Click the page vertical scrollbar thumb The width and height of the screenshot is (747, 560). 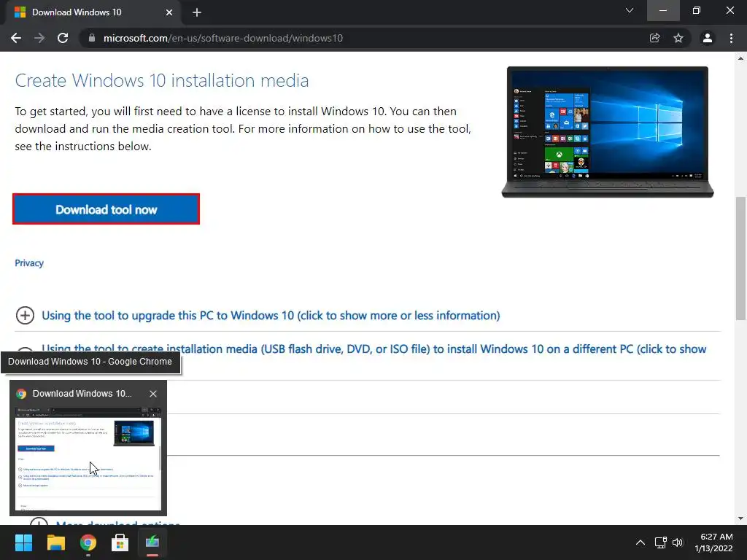click(x=740, y=257)
